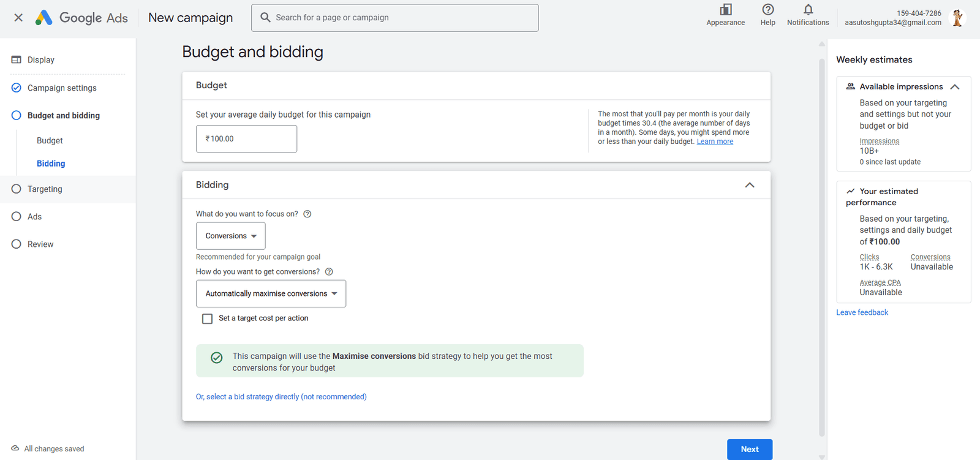Open the Notifications bell
Screen dimensions: 980x460
click(808, 10)
